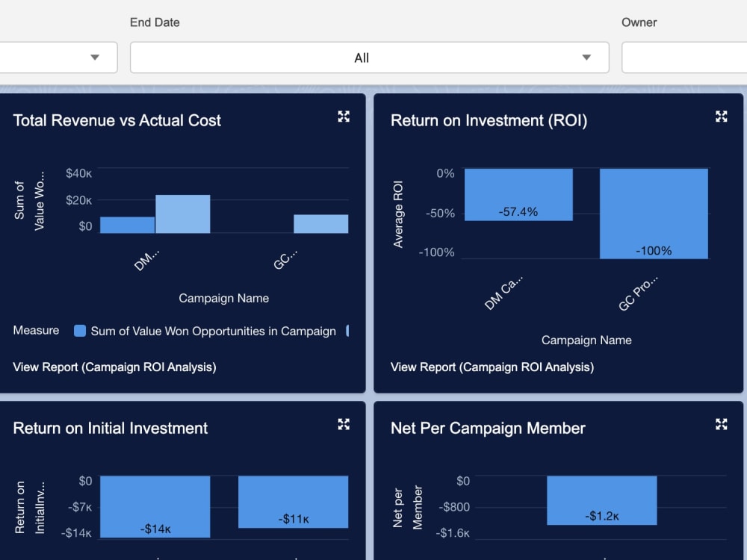Select the -$14k Return on Initial Investment bar

155,507
